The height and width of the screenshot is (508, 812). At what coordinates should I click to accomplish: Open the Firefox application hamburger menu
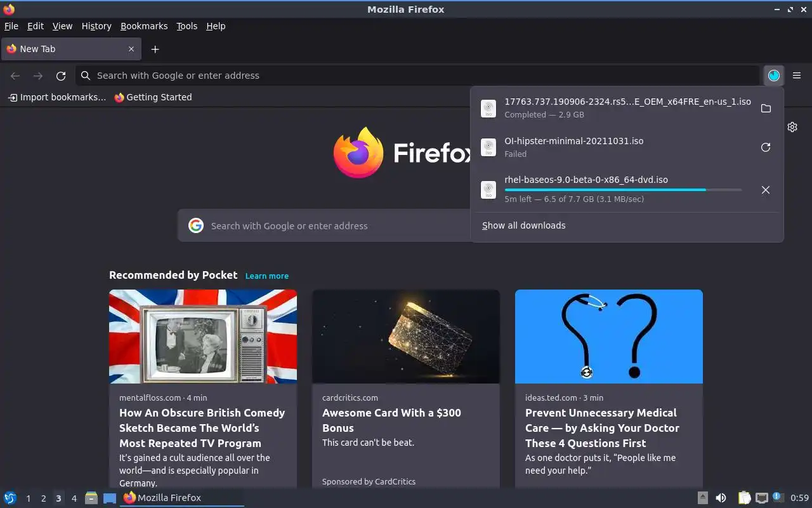tap(797, 76)
